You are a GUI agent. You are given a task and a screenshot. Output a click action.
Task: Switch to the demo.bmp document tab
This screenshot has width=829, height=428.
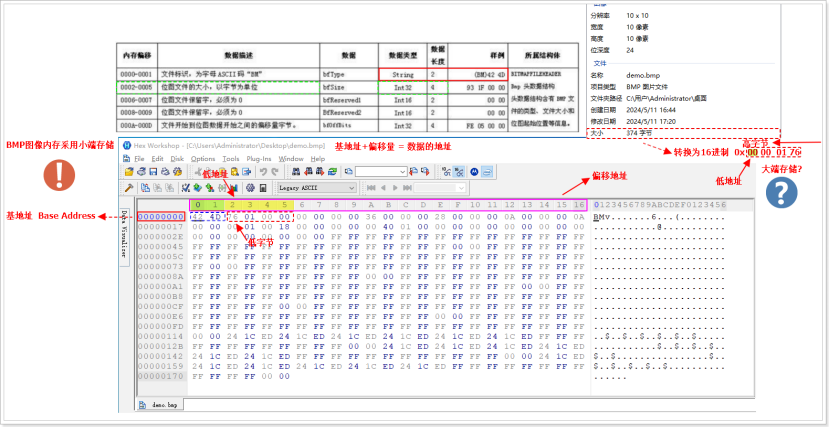point(160,405)
